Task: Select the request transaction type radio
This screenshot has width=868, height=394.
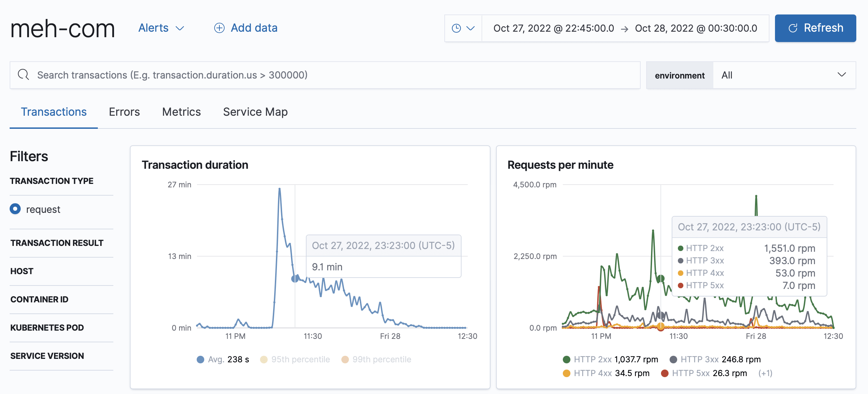Action: (15, 209)
